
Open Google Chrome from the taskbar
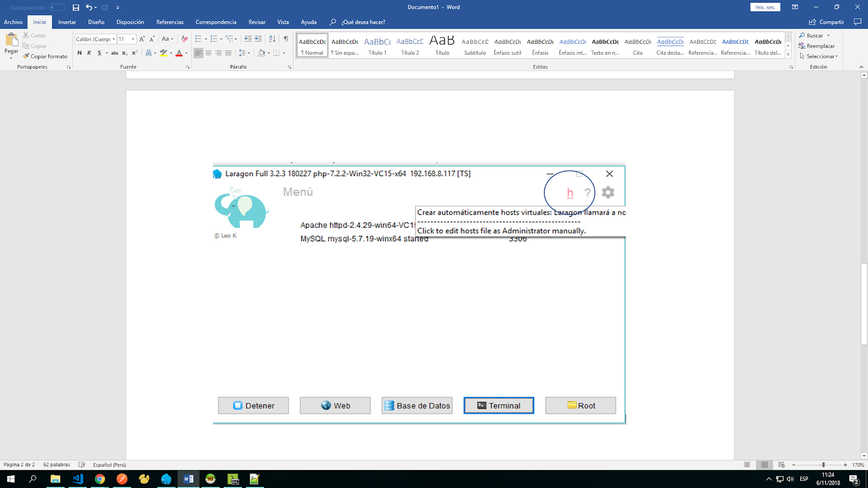100,479
